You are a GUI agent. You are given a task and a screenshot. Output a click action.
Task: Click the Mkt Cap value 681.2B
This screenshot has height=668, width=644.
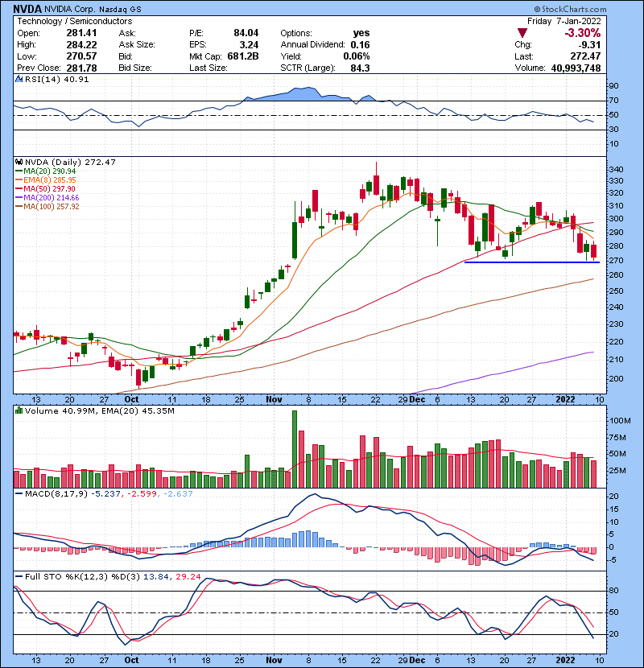[243, 56]
